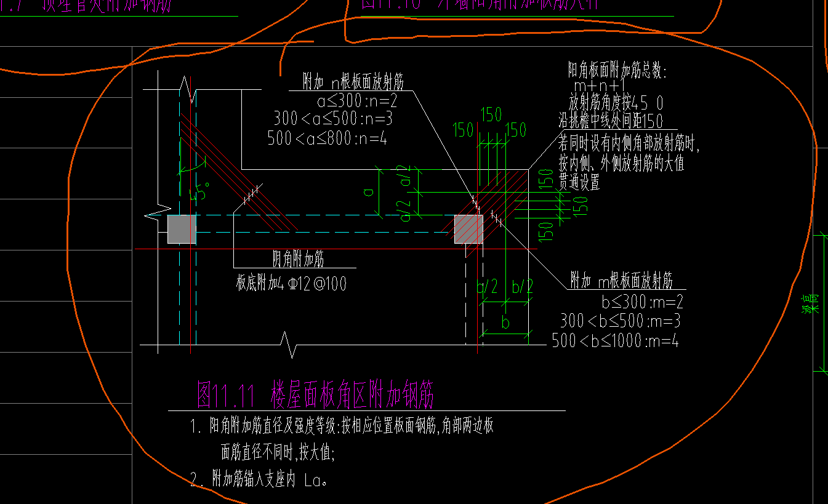
Task: Select the title '图11.11 楼屋面板角区附加钢筋'
Action: click(x=315, y=395)
